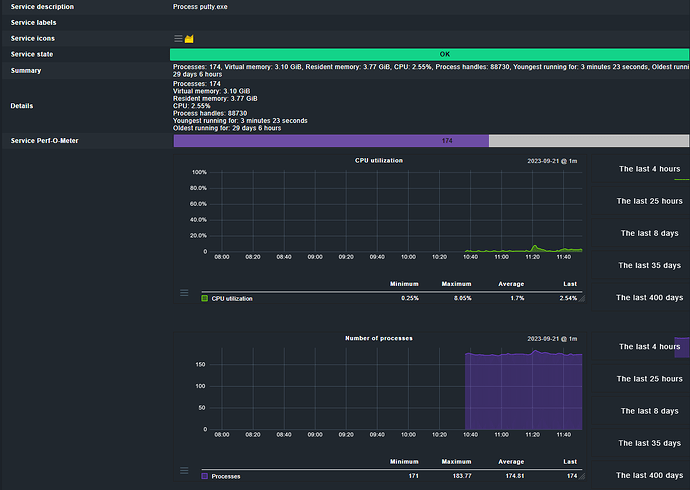
Task: Click the CPU utilization graph title
Action: tap(379, 160)
